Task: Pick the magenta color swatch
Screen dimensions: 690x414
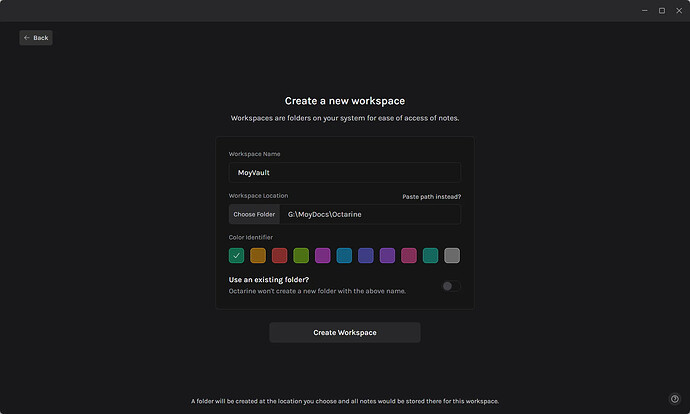Action: [x=323, y=256]
